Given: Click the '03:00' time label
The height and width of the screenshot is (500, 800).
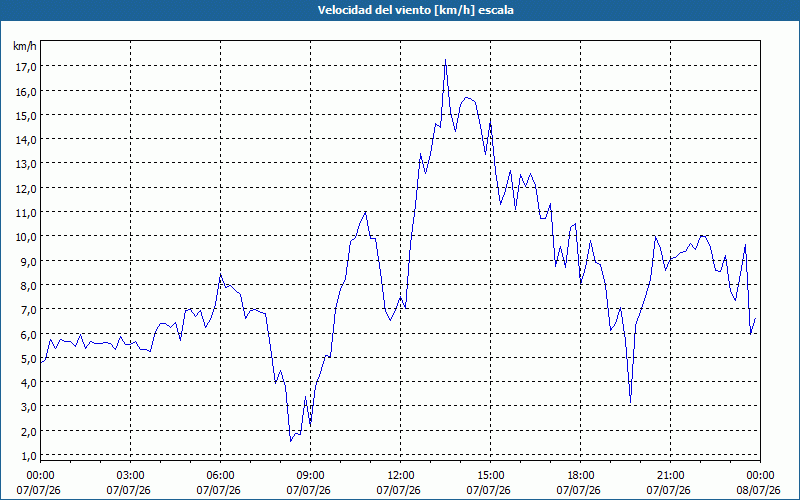Looking at the screenshot, I should 131,476.
